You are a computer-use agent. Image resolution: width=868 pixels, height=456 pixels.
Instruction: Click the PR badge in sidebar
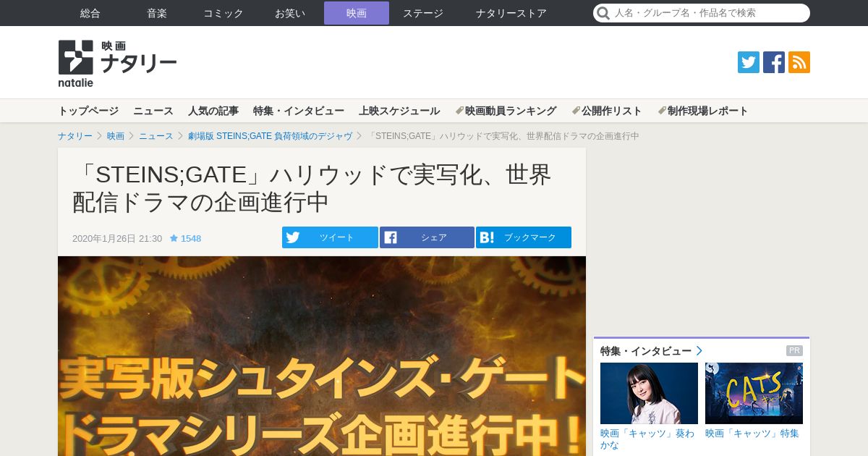pyautogui.click(x=794, y=351)
